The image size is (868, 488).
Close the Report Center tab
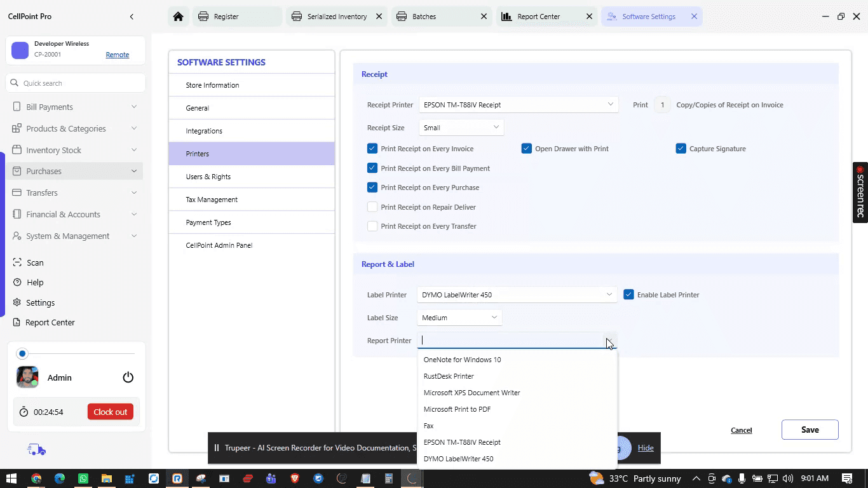pyautogui.click(x=589, y=17)
